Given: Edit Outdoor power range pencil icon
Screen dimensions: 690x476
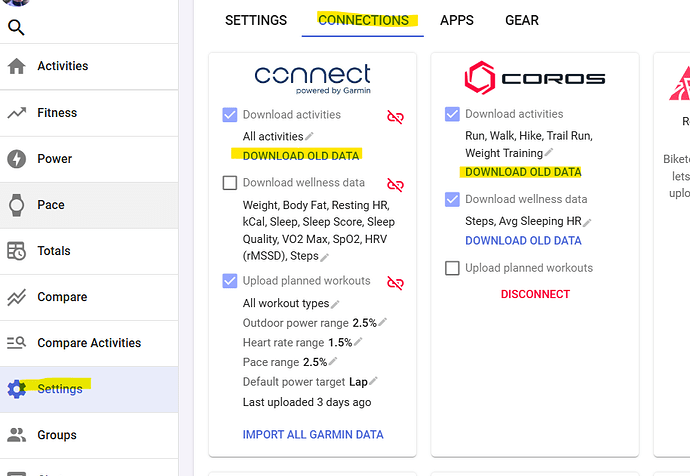Looking at the screenshot, I should pos(382,322).
